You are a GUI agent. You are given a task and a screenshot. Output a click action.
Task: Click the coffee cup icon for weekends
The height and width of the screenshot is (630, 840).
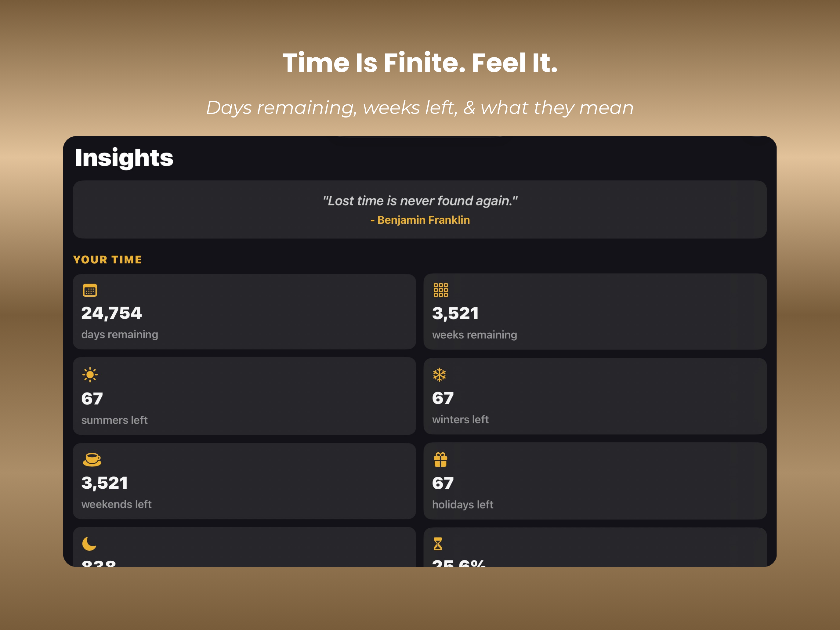pyautogui.click(x=92, y=459)
